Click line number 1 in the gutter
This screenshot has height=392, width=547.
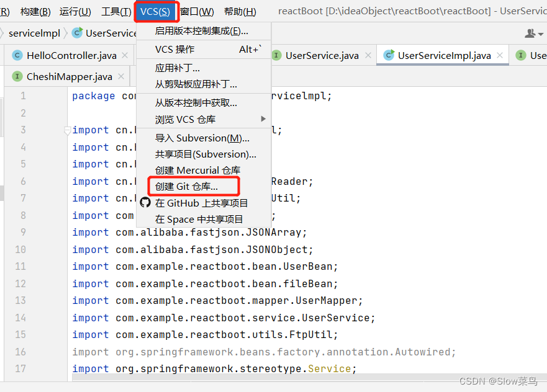tap(23, 96)
